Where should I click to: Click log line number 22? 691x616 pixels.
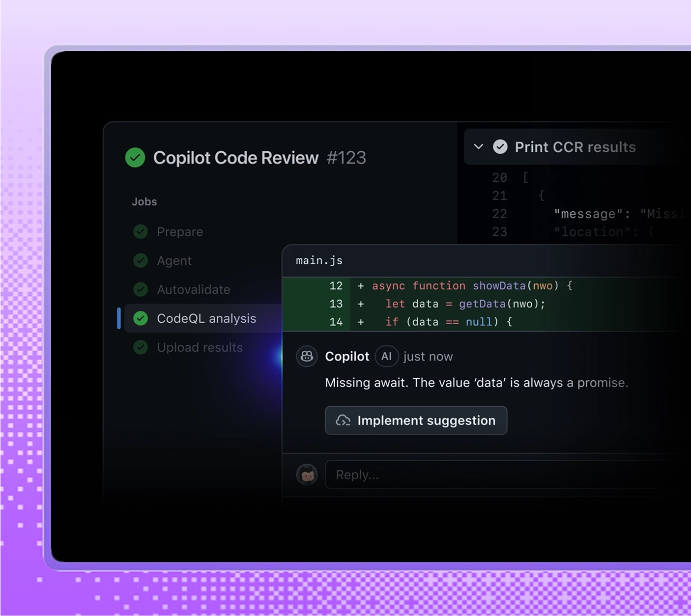point(500,214)
